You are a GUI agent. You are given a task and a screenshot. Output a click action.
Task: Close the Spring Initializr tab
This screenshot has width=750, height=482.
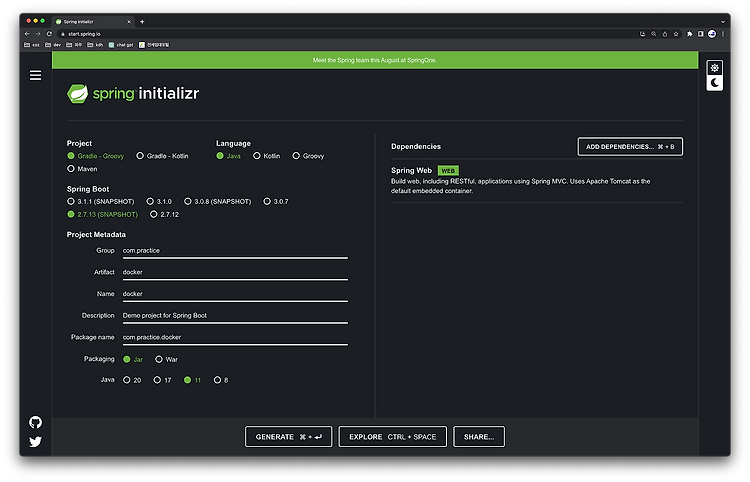tap(129, 22)
